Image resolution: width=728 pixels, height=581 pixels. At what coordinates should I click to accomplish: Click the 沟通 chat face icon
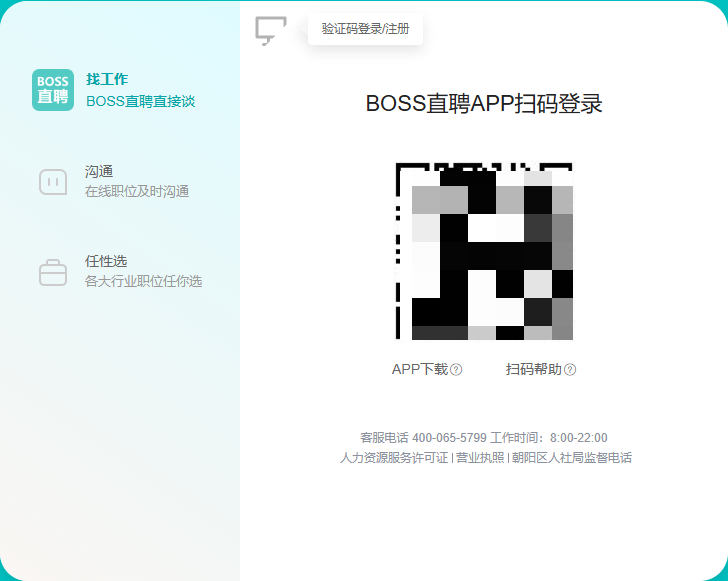tap(53, 182)
